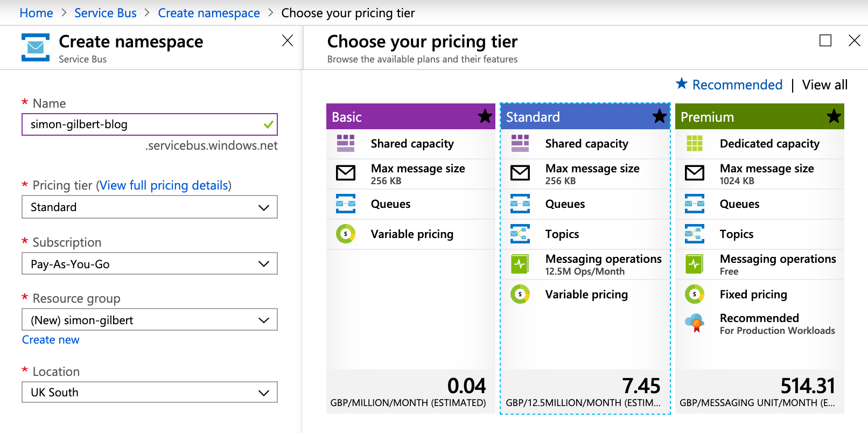
Task: Click the Standard tier star icon
Action: click(660, 116)
